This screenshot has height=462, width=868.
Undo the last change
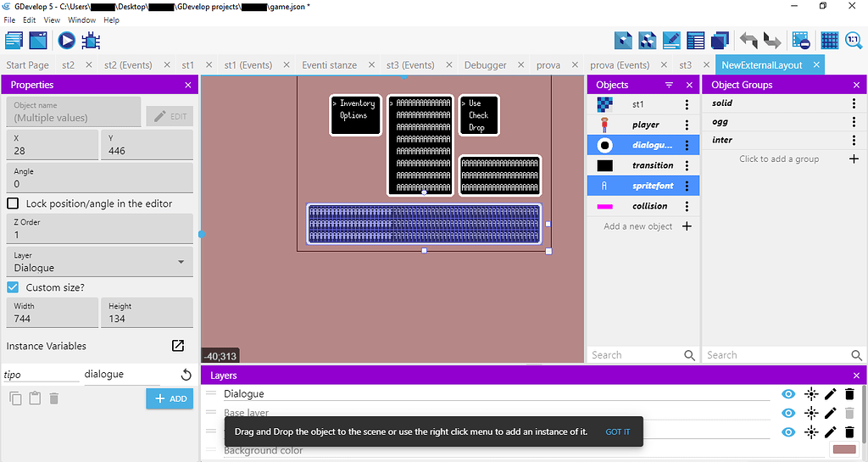[x=748, y=41]
